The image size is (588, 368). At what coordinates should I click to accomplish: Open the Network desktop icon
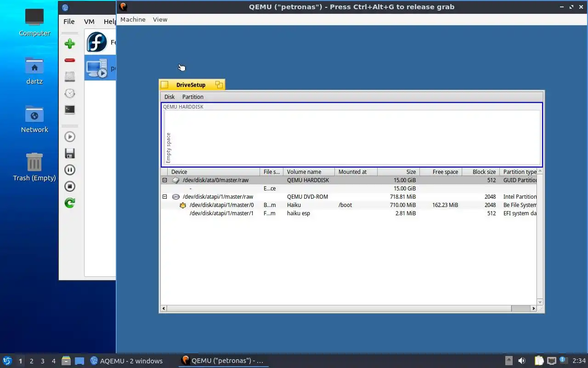(x=34, y=119)
